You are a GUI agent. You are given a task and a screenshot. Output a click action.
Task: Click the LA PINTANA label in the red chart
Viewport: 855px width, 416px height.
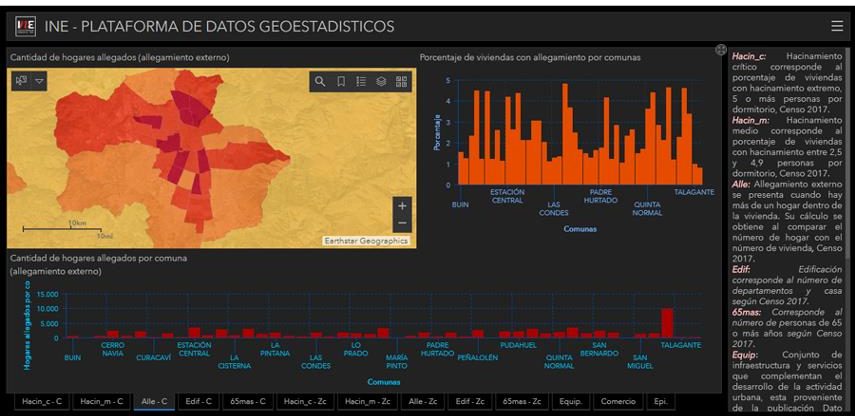[275, 349]
